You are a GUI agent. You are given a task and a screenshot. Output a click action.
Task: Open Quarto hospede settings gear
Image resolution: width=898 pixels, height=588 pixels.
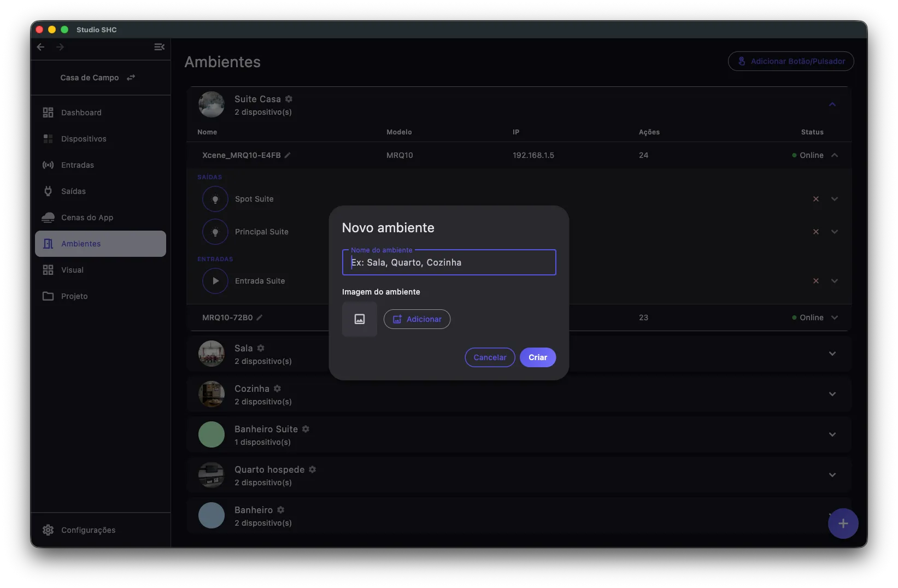coord(312,469)
